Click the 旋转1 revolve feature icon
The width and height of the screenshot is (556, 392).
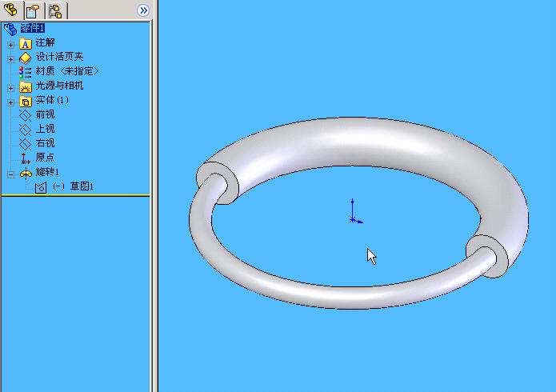click(26, 174)
